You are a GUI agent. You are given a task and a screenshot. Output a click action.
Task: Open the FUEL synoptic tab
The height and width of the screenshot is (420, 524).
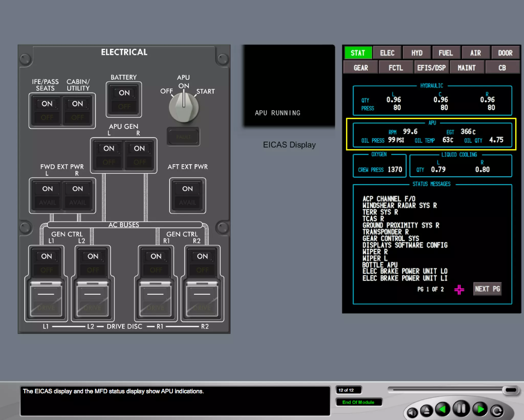click(446, 53)
